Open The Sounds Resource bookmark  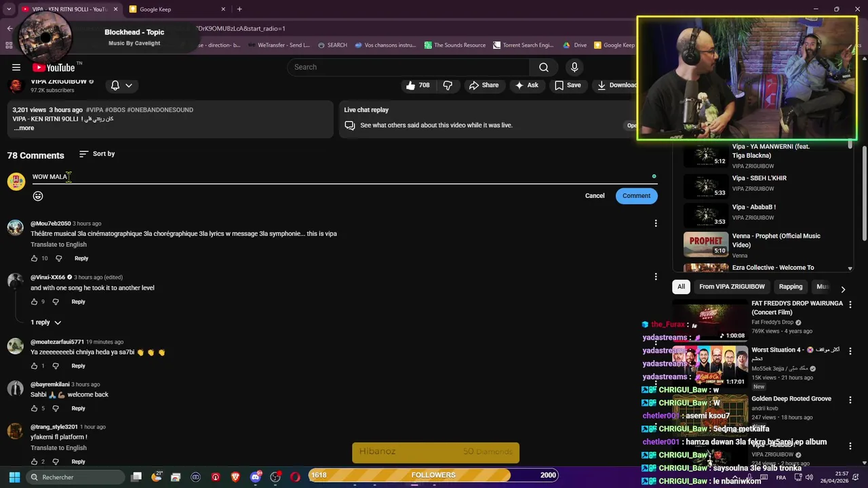[x=455, y=45]
